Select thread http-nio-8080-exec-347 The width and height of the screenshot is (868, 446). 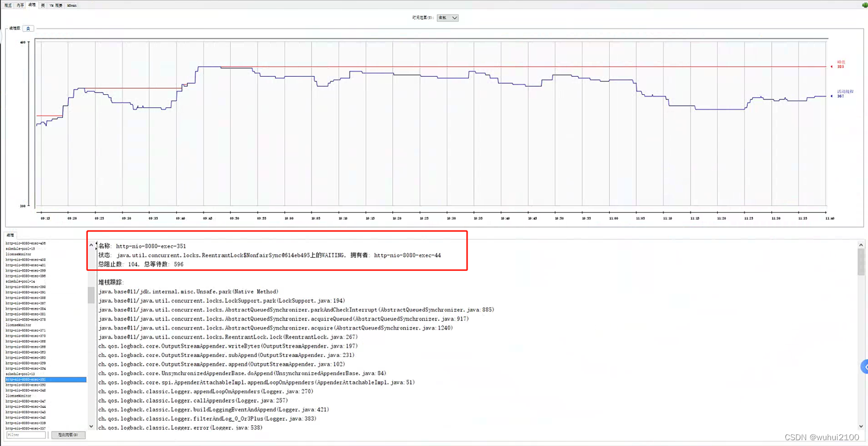tap(25, 401)
